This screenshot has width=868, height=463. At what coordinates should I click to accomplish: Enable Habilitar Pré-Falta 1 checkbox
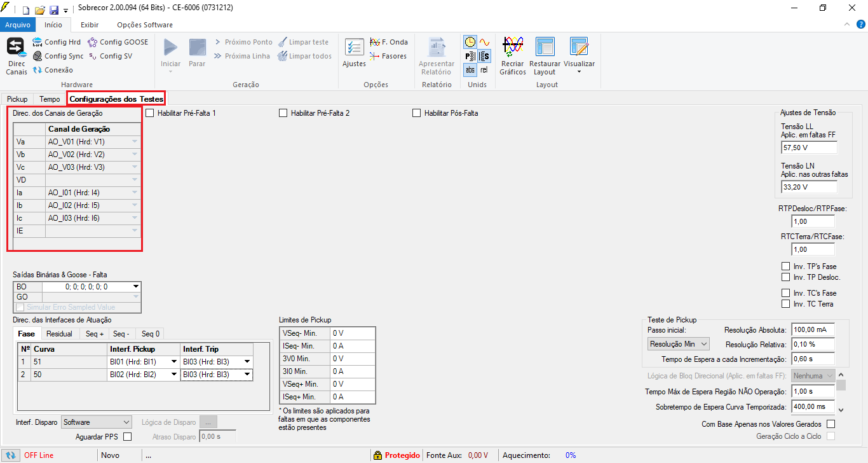pos(150,113)
